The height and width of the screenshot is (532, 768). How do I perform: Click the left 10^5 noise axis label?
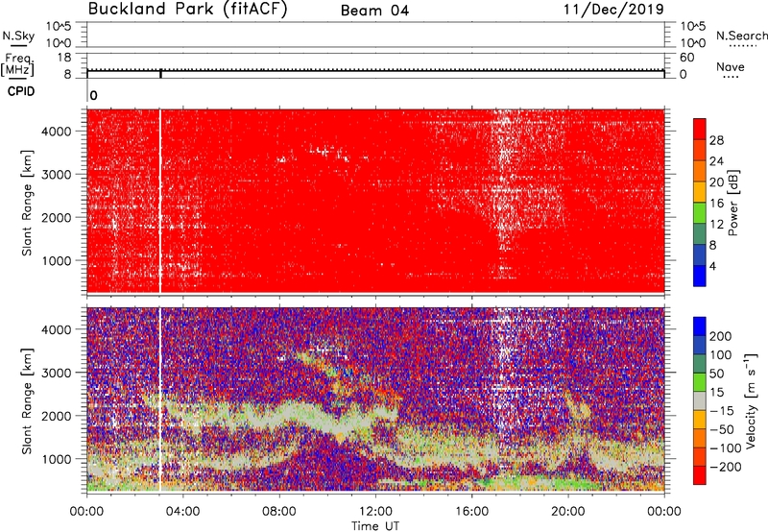coord(60,27)
